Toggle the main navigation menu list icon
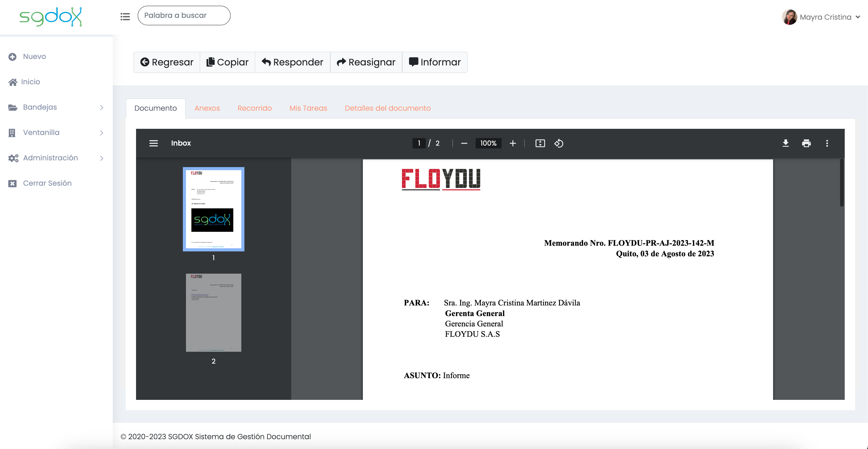Viewport: 868px width, 449px height. (x=125, y=16)
